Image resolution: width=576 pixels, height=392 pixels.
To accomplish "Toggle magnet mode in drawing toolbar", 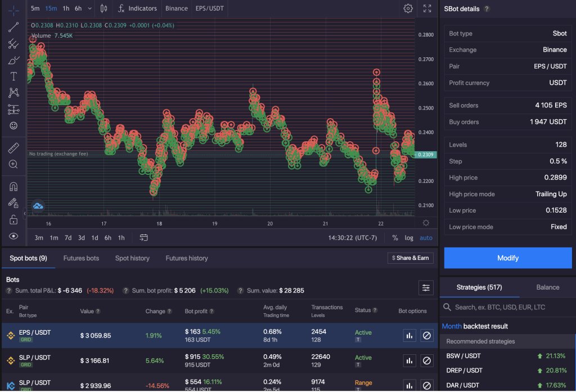I will point(13,187).
